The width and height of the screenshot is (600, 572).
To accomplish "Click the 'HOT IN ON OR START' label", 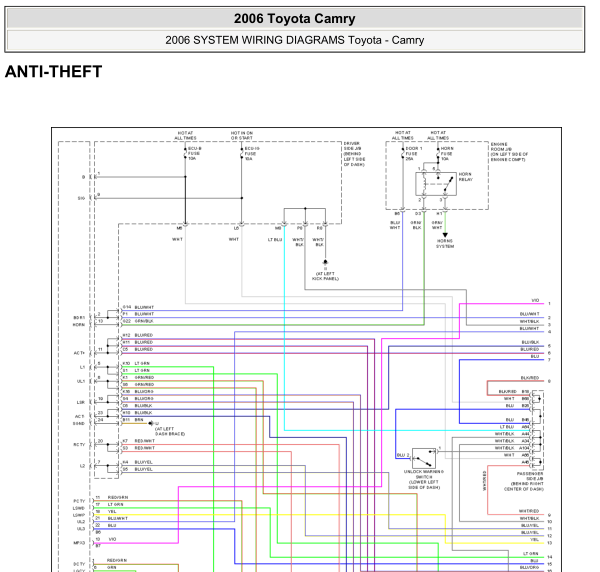I will point(241,135).
